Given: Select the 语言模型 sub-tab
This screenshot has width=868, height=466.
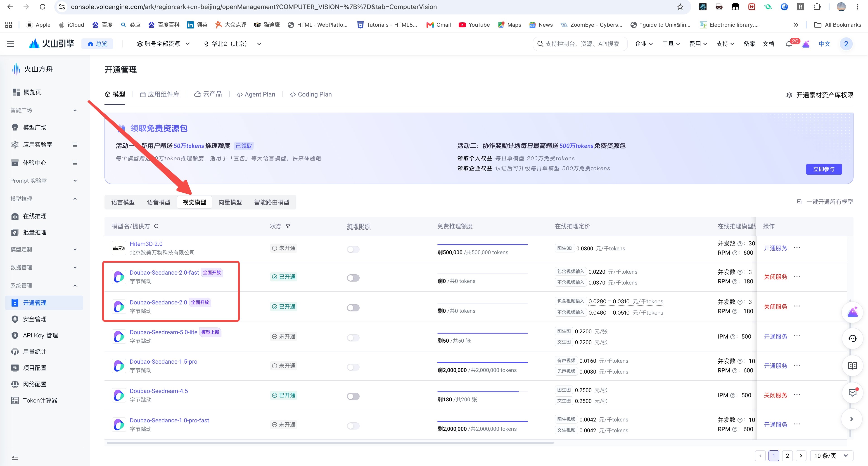Looking at the screenshot, I should click(123, 202).
